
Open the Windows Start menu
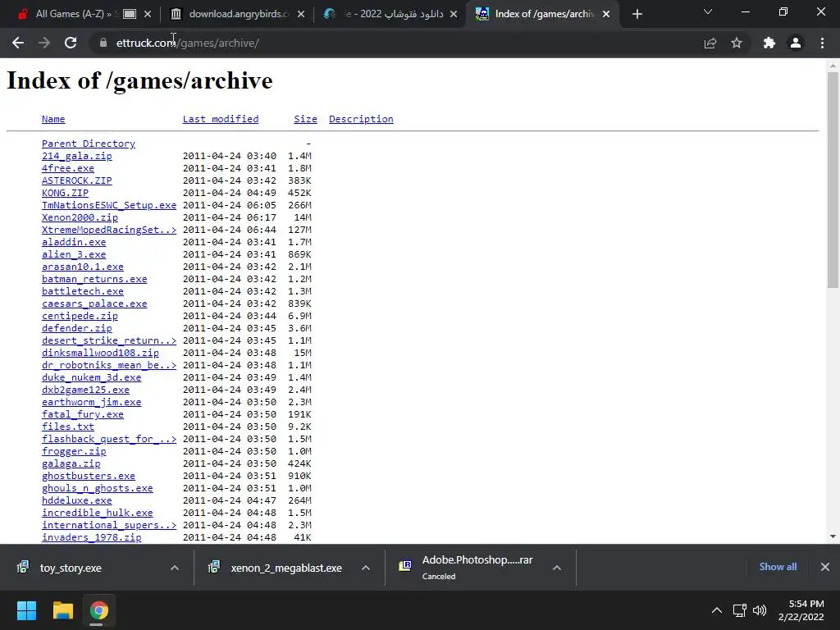(x=26, y=610)
